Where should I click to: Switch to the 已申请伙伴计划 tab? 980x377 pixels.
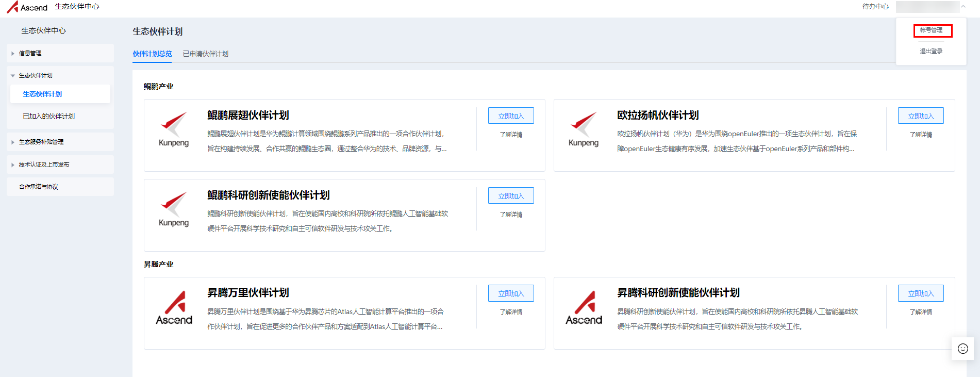tap(206, 54)
